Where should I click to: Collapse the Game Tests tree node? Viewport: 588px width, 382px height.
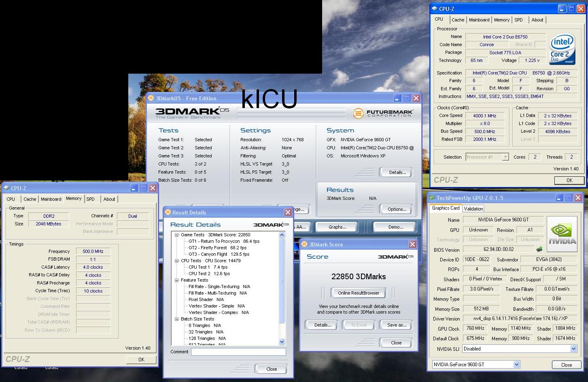tap(177, 235)
